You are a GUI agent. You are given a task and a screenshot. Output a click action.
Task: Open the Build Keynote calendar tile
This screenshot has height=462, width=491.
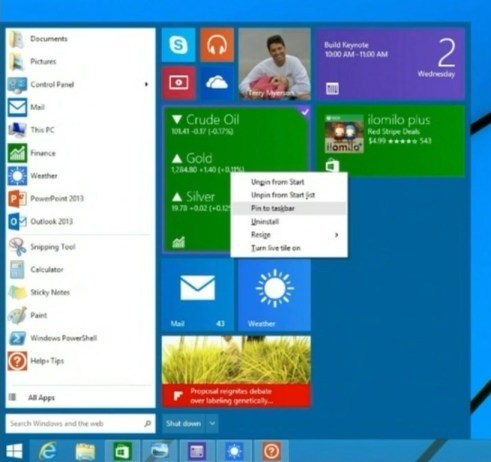pos(391,64)
